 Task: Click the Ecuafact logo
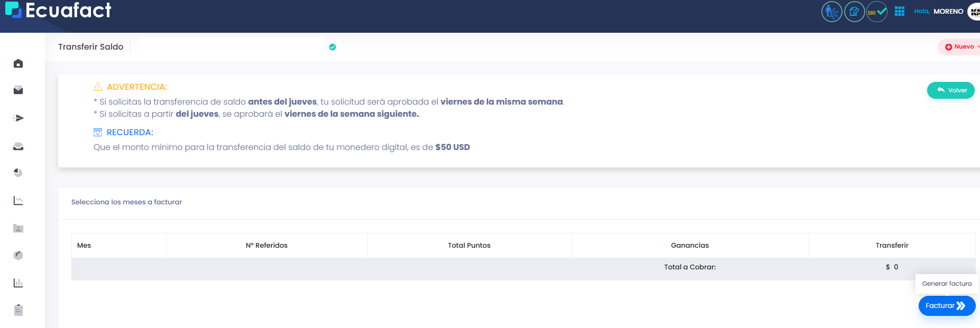[x=58, y=10]
